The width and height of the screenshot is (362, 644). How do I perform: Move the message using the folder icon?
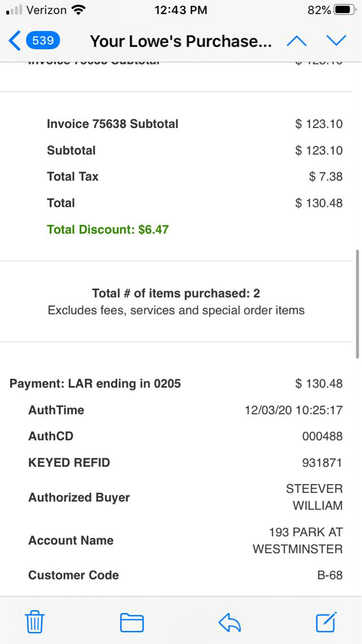pyautogui.click(x=131, y=622)
